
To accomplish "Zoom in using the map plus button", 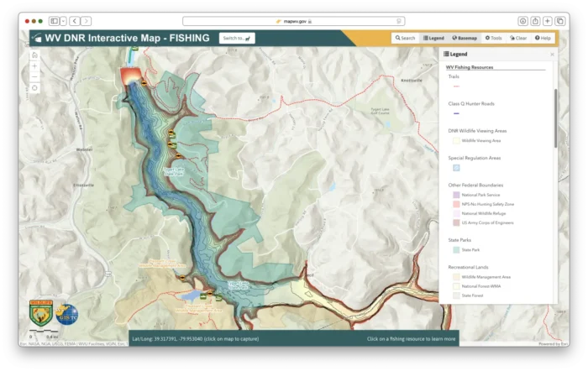I will (x=34, y=66).
